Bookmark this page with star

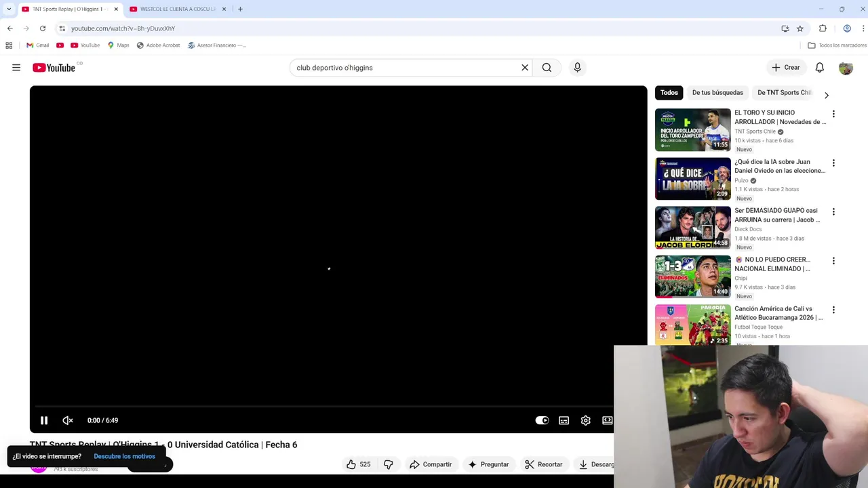coord(800,28)
